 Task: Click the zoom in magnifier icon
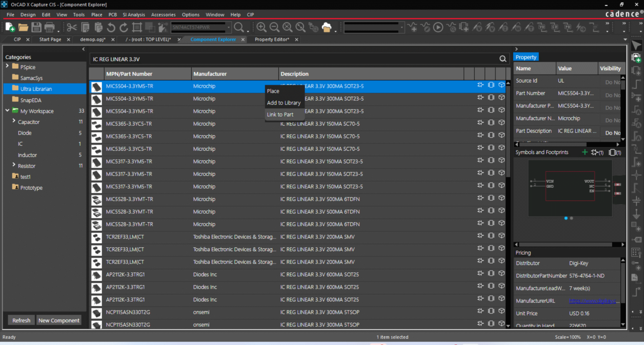261,28
